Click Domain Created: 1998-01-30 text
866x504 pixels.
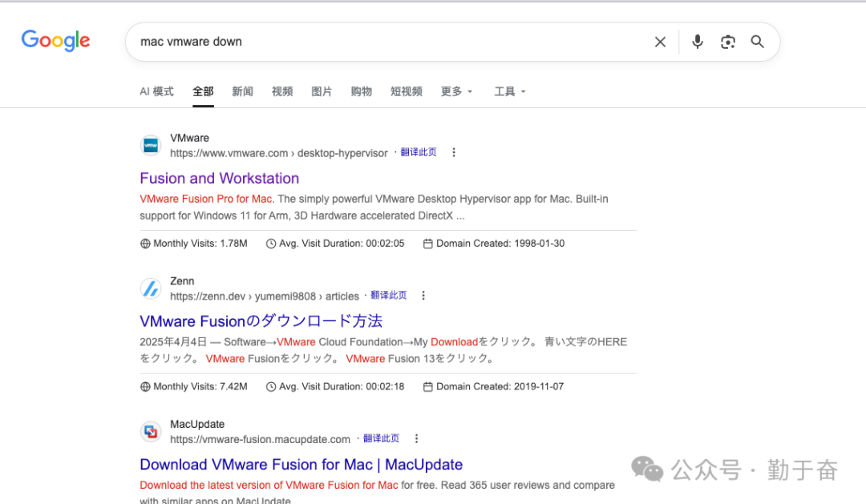click(500, 244)
